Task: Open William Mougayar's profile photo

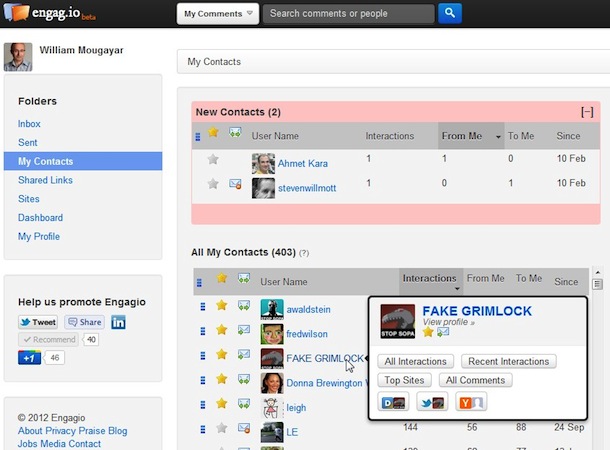Action: point(18,57)
